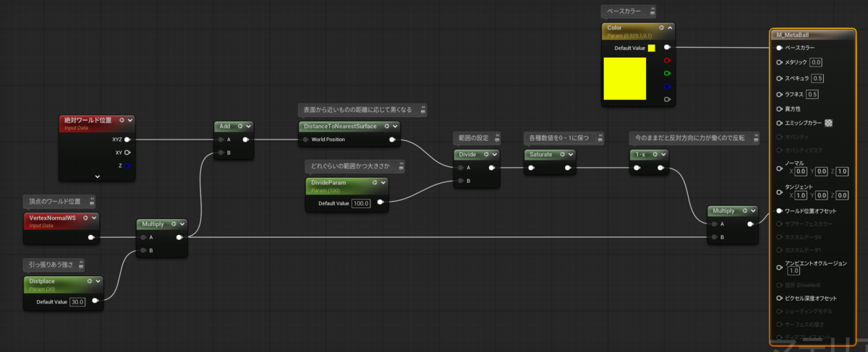
Task: Click input pin A on the Divide node
Action: [x=460, y=168]
